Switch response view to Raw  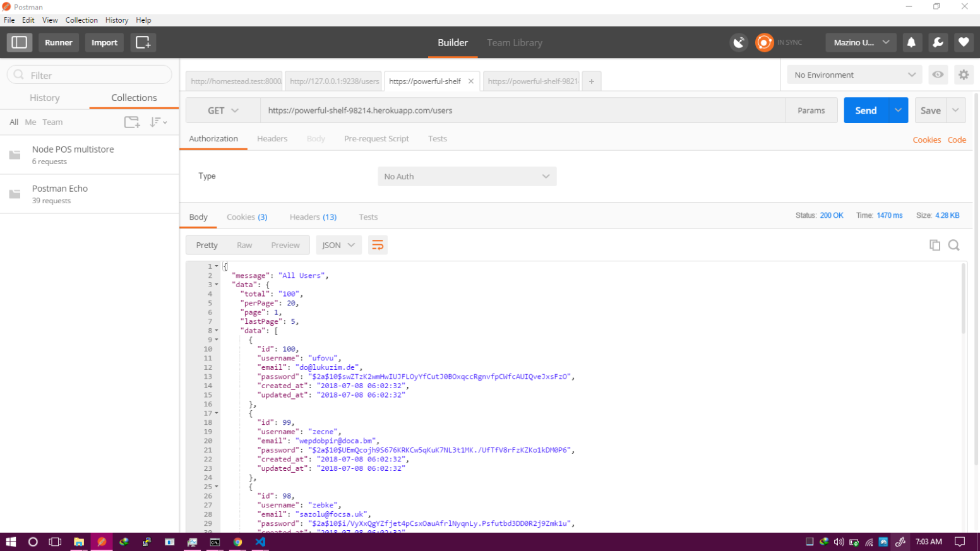244,245
